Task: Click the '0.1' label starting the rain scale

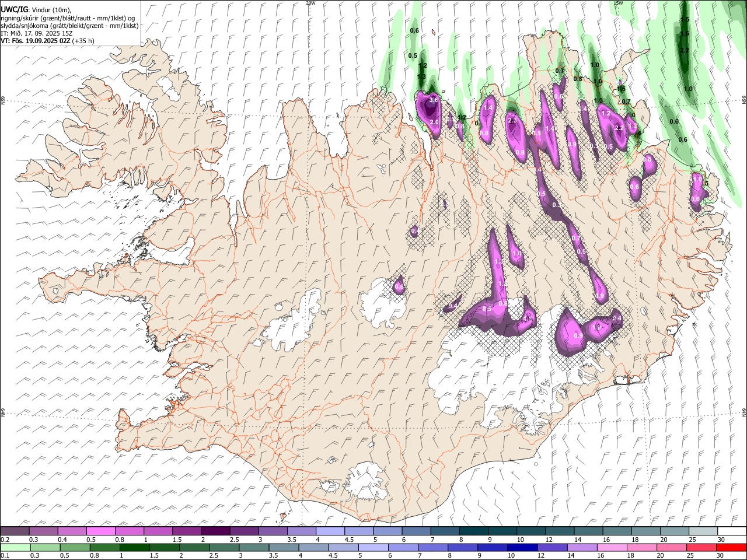Action: [x=5, y=556]
